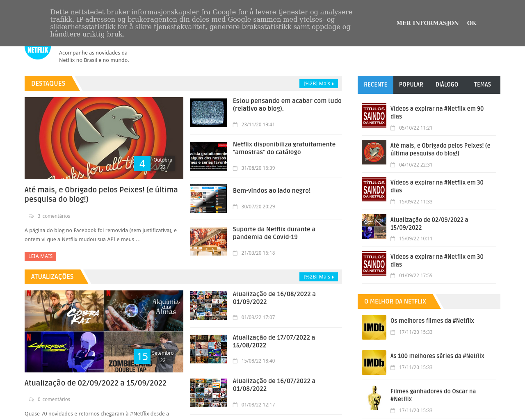Open 'Bem-vindos ao lado negro!' title
The height and width of the screenshot is (420, 525).
272,191
